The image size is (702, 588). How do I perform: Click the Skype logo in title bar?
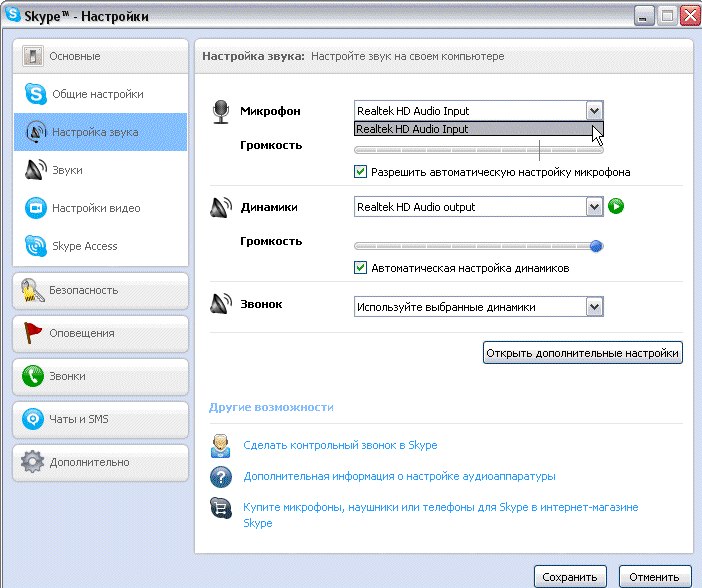(13, 13)
